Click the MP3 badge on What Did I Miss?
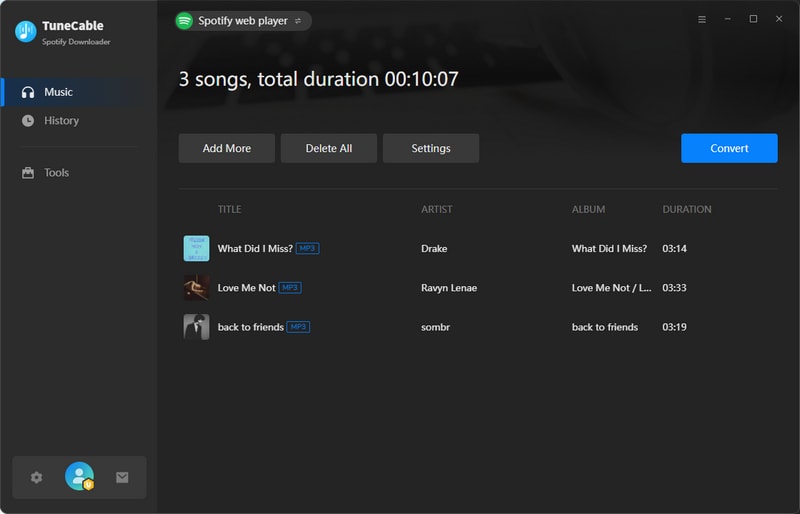Image resolution: width=800 pixels, height=514 pixels. [x=308, y=249]
